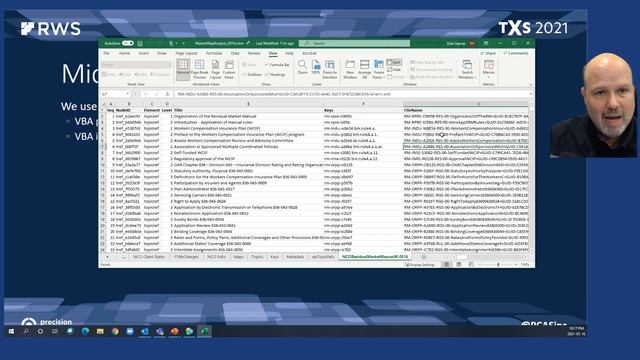Viewport: 640px width, 360px height.
Task: Switch to the Review ribbon tab
Action: click(x=254, y=53)
